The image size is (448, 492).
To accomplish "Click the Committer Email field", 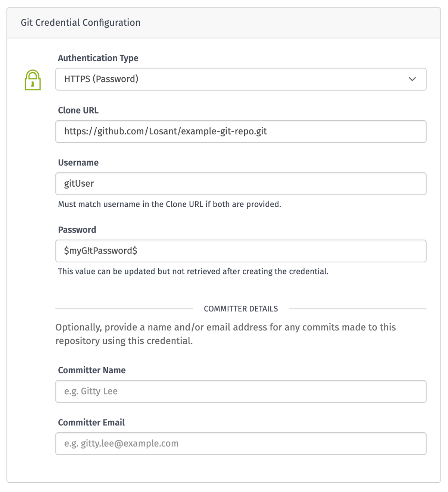I will pyautogui.click(x=241, y=443).
